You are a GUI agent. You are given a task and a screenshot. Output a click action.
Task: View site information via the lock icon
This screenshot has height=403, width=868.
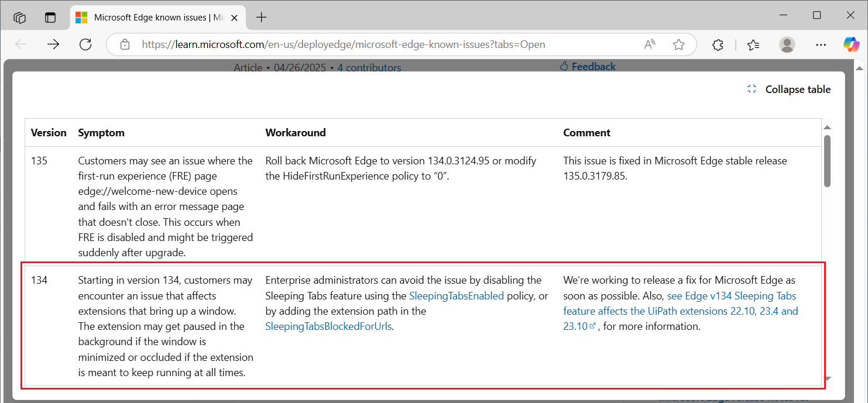124,44
